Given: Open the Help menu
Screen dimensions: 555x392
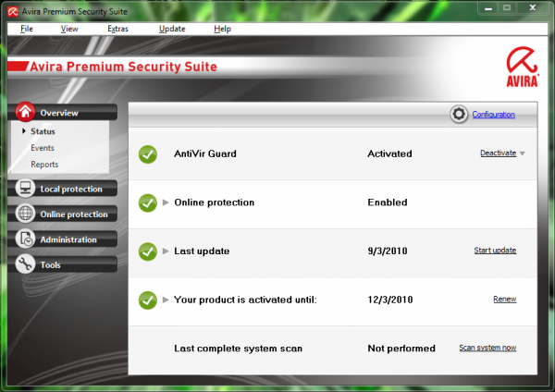Looking at the screenshot, I should click(222, 29).
